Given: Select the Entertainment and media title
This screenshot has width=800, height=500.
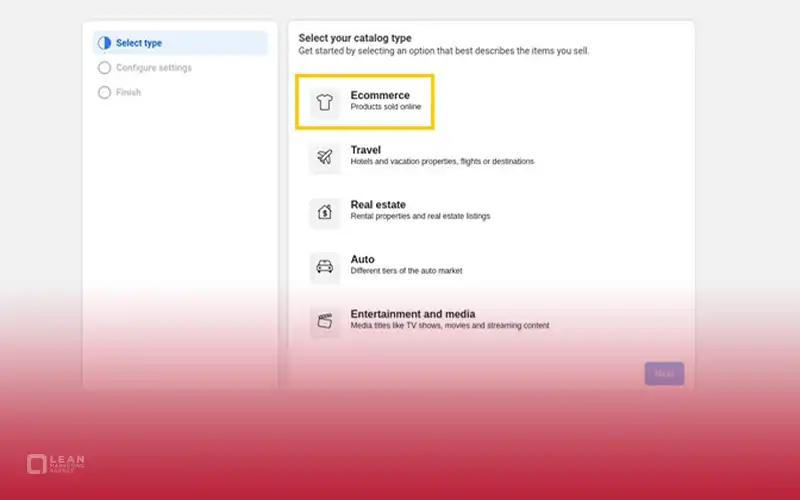Looking at the screenshot, I should click(412, 314).
